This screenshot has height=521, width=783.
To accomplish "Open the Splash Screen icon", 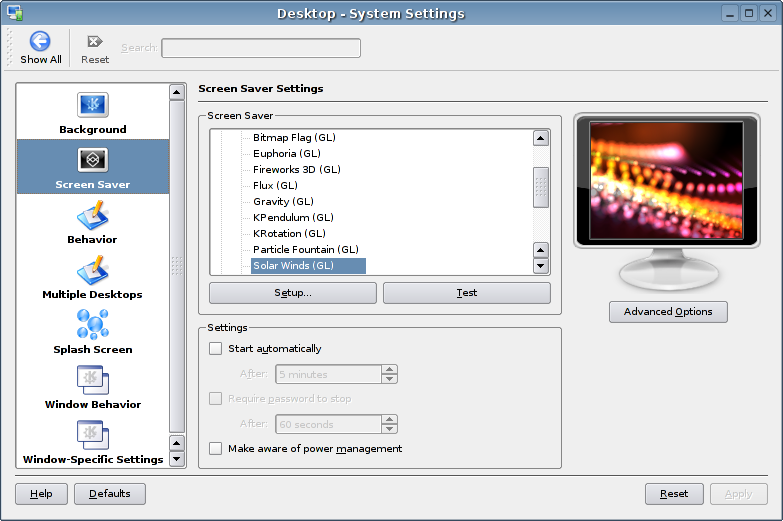I will point(92,325).
